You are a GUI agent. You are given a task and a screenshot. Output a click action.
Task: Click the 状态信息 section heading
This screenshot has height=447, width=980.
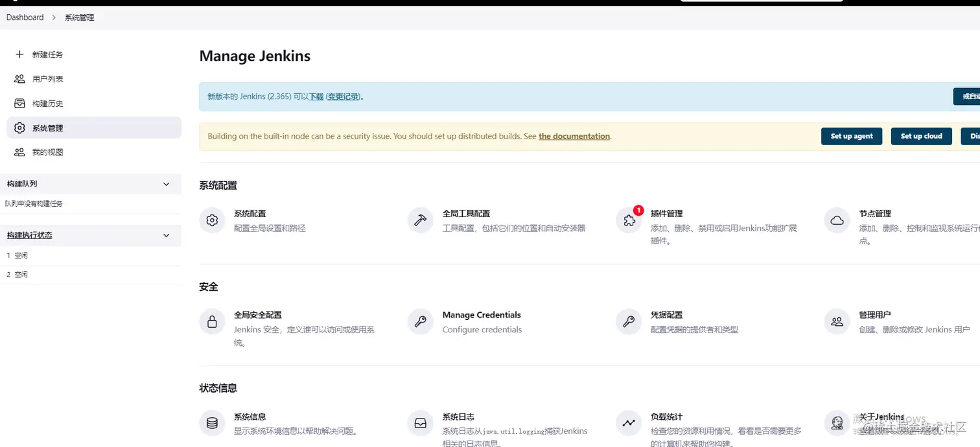pyautogui.click(x=218, y=388)
